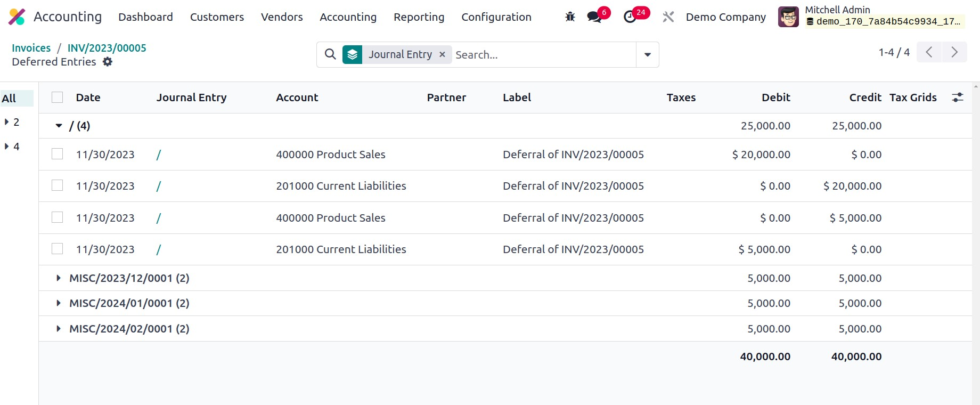
Task: Open the Reporting menu
Action: click(419, 17)
